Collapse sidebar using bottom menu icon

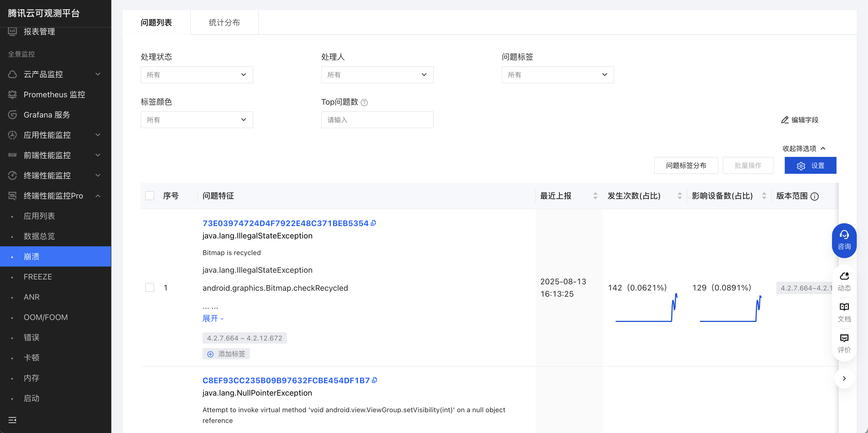coord(12,420)
